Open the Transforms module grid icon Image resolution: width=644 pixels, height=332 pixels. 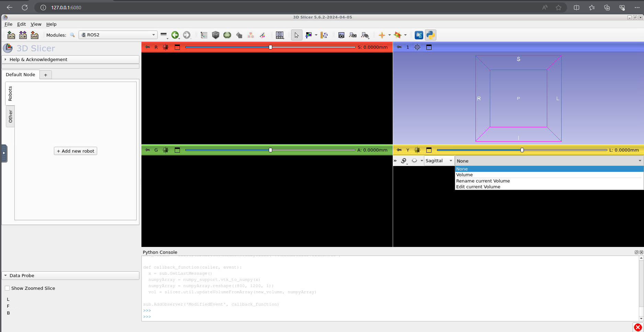(x=239, y=35)
